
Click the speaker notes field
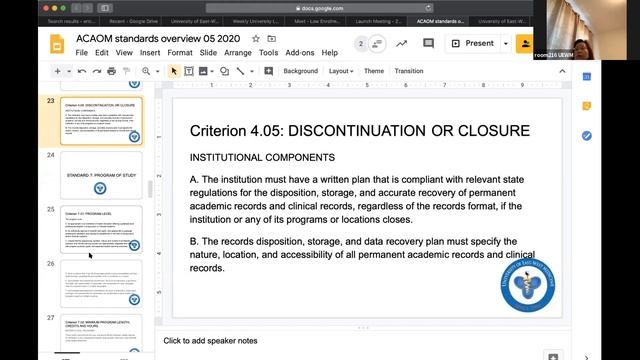[x=362, y=341]
